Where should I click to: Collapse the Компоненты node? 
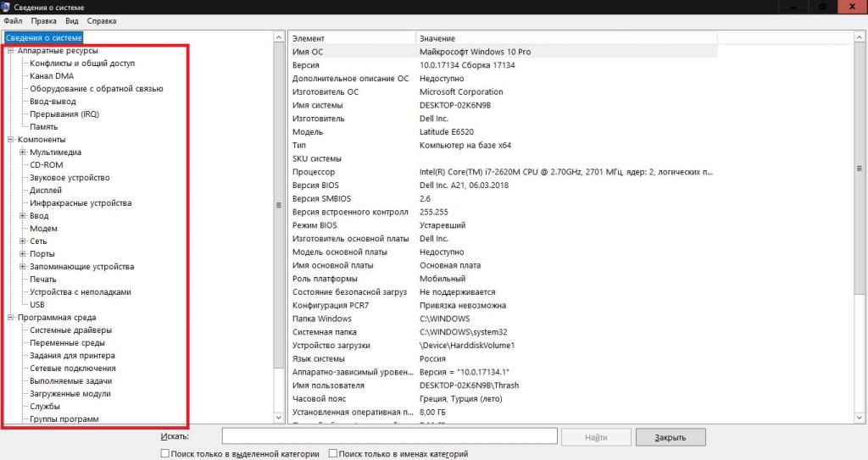click(10, 140)
